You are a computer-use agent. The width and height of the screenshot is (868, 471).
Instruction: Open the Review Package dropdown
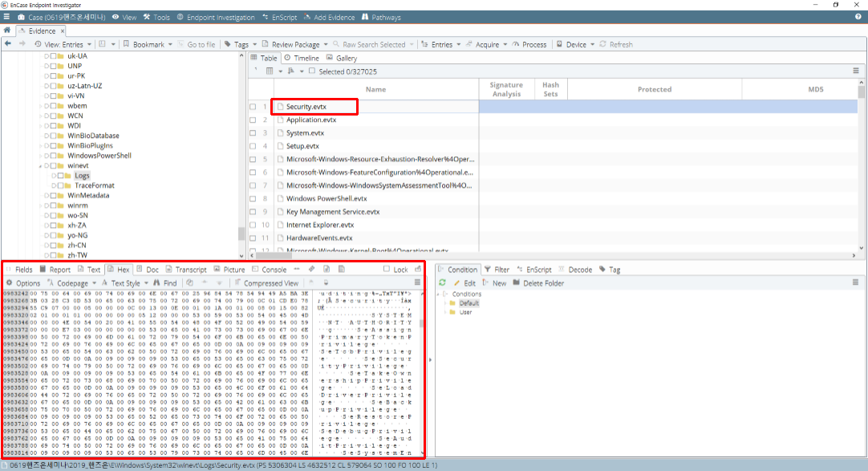(x=294, y=44)
